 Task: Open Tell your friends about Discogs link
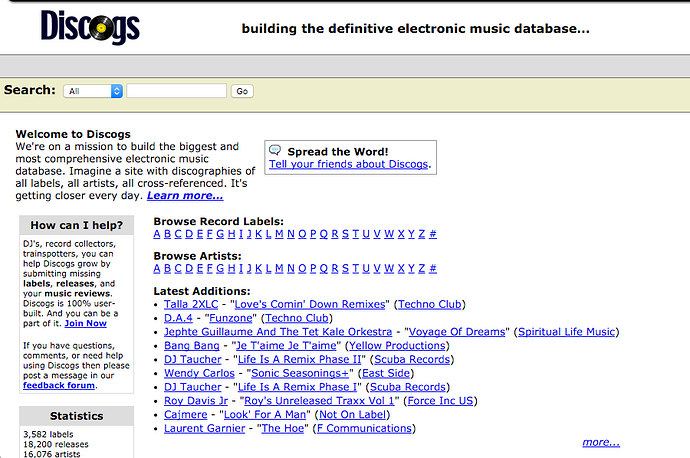click(x=348, y=164)
